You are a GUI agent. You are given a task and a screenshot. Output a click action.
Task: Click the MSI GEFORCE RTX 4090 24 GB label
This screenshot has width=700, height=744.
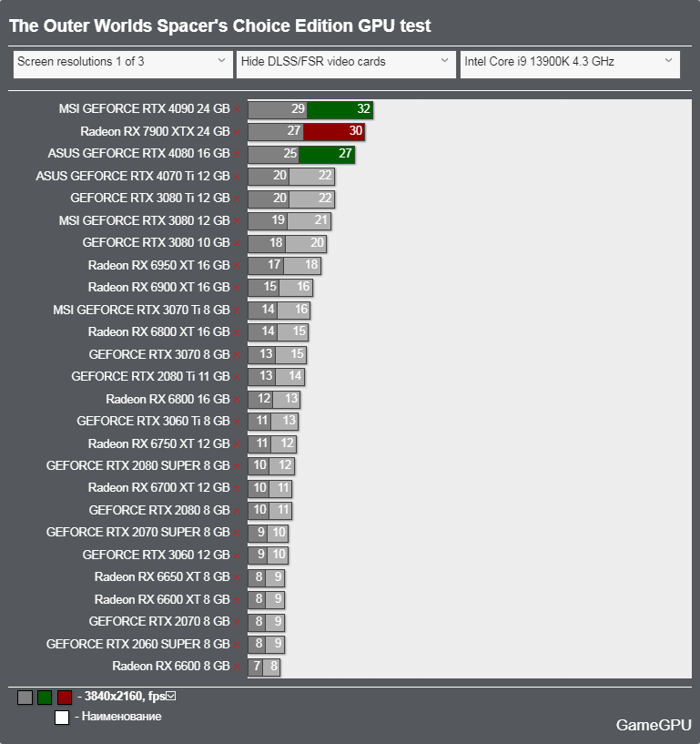pyautogui.click(x=144, y=108)
